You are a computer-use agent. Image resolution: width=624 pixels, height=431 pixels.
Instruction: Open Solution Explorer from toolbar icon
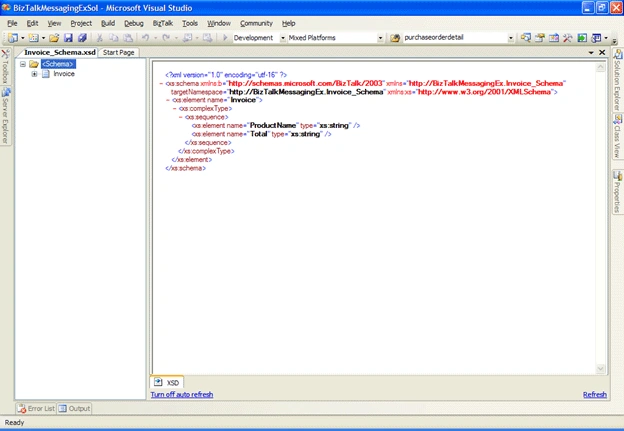click(525, 38)
